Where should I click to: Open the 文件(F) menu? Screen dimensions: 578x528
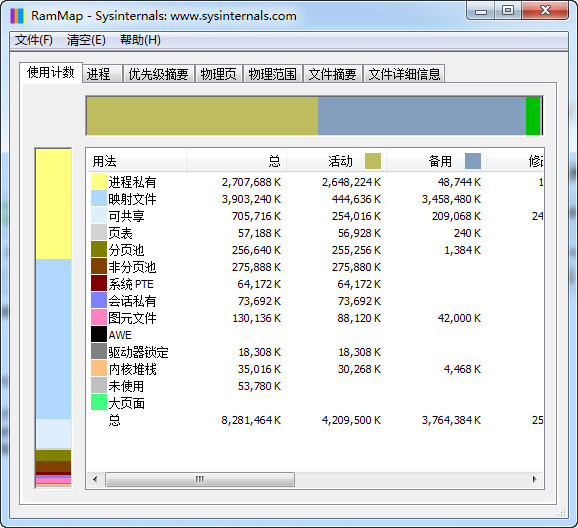tap(34, 40)
